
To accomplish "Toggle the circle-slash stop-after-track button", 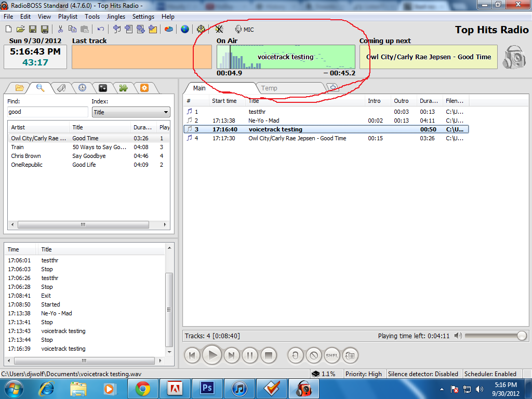I will click(314, 355).
